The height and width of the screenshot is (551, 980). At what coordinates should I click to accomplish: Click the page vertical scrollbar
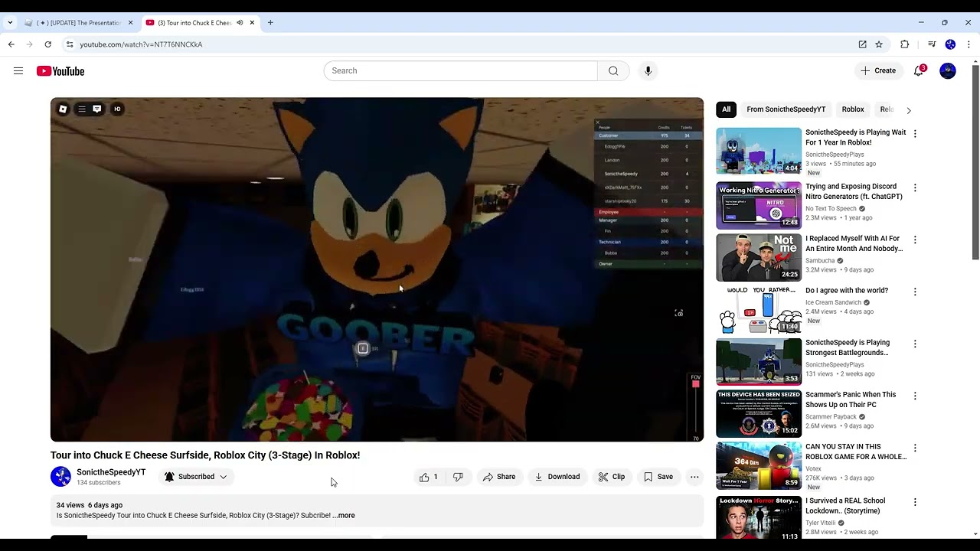click(x=975, y=162)
